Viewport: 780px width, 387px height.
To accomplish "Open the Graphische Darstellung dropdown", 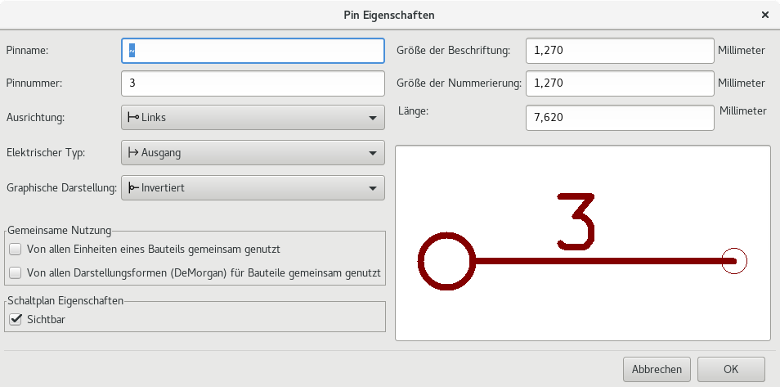I will 253,188.
